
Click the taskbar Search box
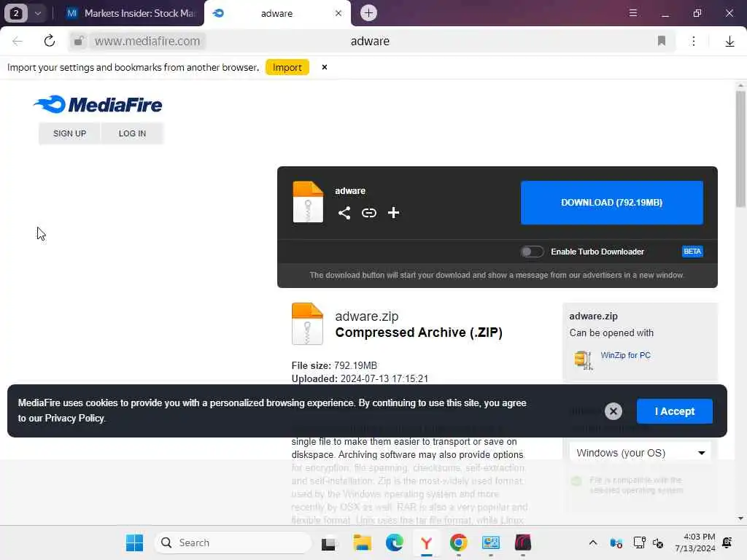[x=233, y=542]
